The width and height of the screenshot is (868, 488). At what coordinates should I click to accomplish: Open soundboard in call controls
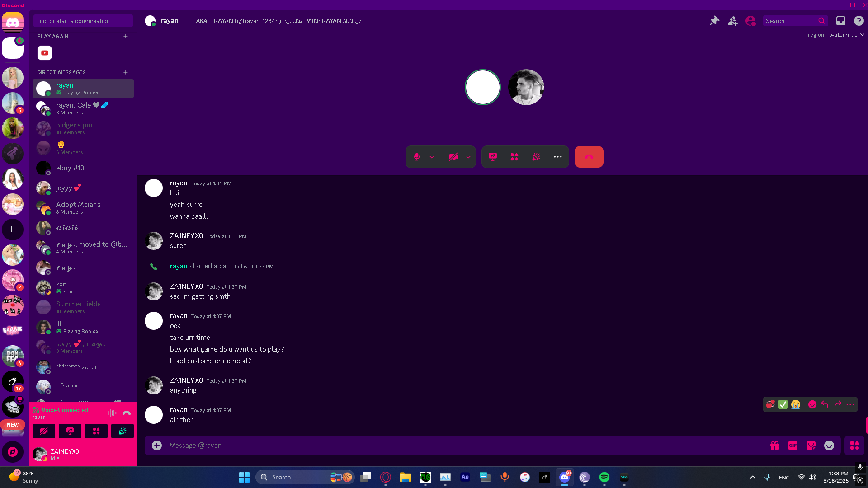(536, 157)
